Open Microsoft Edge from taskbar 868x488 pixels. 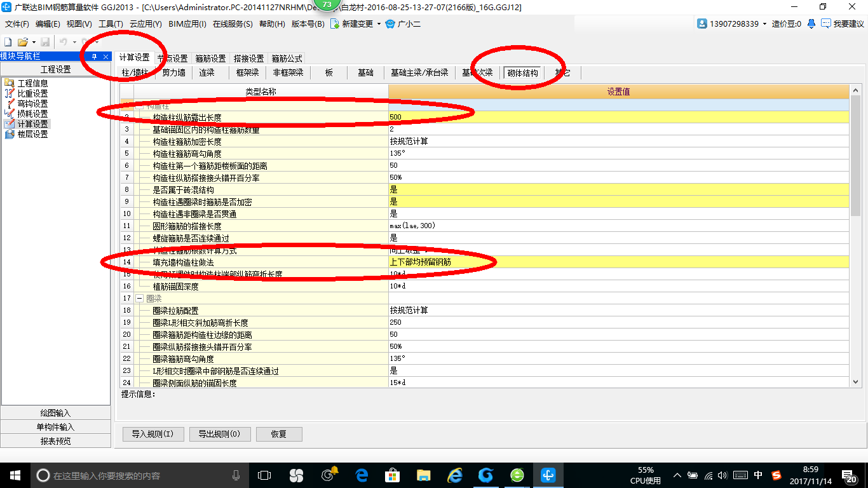point(362,475)
